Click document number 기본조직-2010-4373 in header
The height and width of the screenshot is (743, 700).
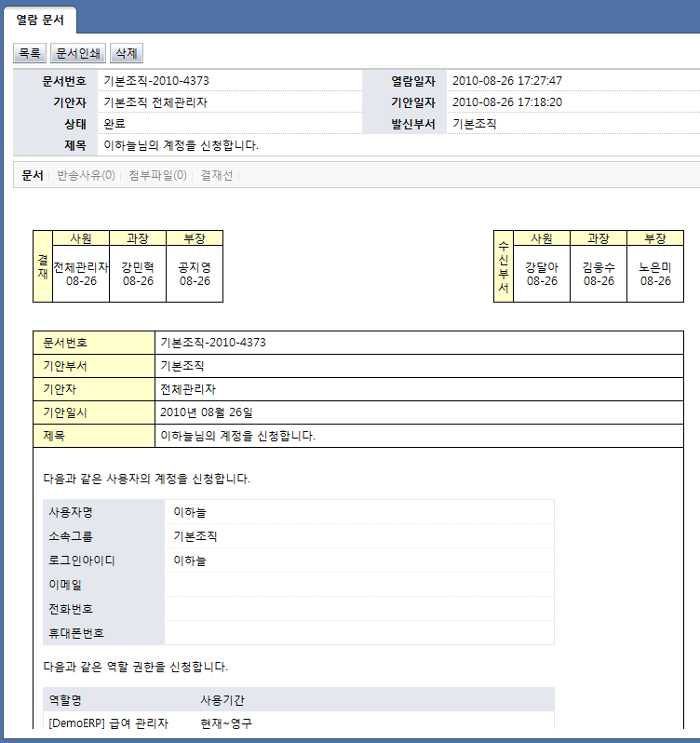coord(155,81)
